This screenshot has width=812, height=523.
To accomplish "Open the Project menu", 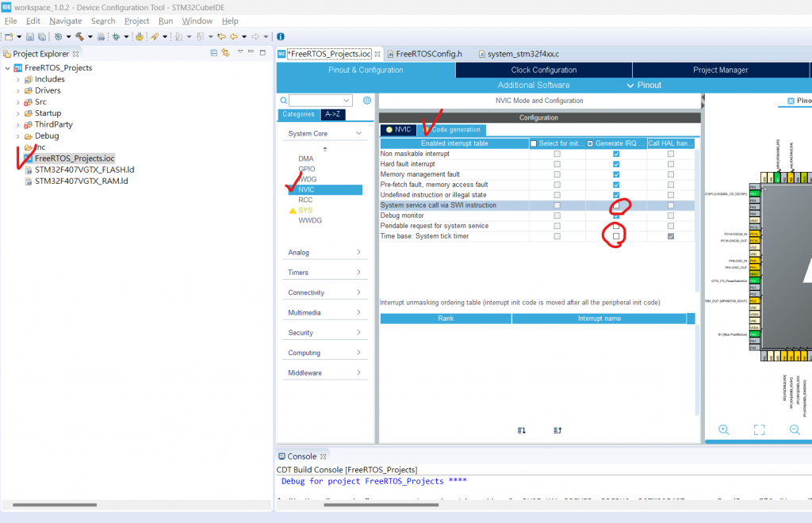I will 136,21.
